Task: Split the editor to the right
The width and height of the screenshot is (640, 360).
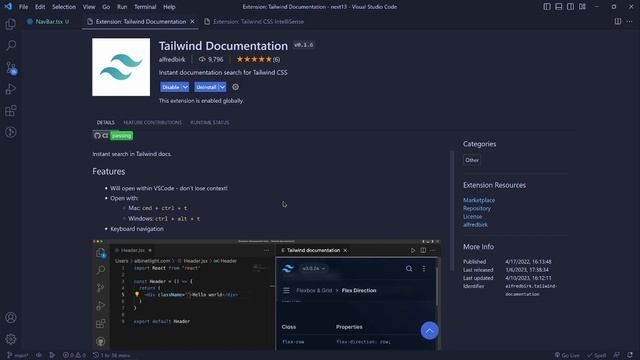Action: click(x=618, y=21)
